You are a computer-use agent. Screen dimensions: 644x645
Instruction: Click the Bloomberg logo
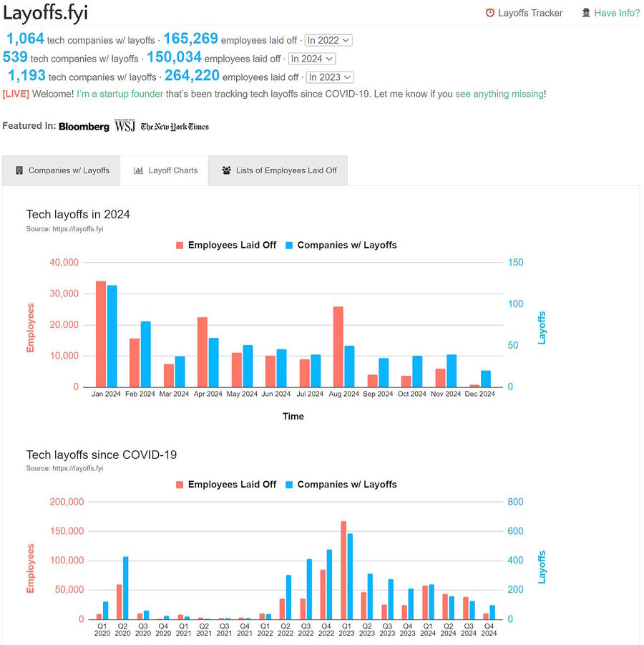[84, 126]
